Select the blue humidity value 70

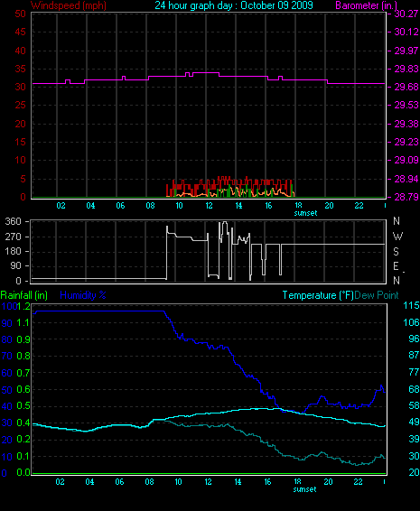[7, 356]
